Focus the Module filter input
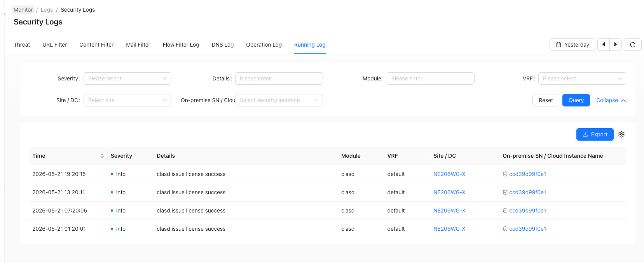This screenshot has width=644, height=263. (x=431, y=78)
